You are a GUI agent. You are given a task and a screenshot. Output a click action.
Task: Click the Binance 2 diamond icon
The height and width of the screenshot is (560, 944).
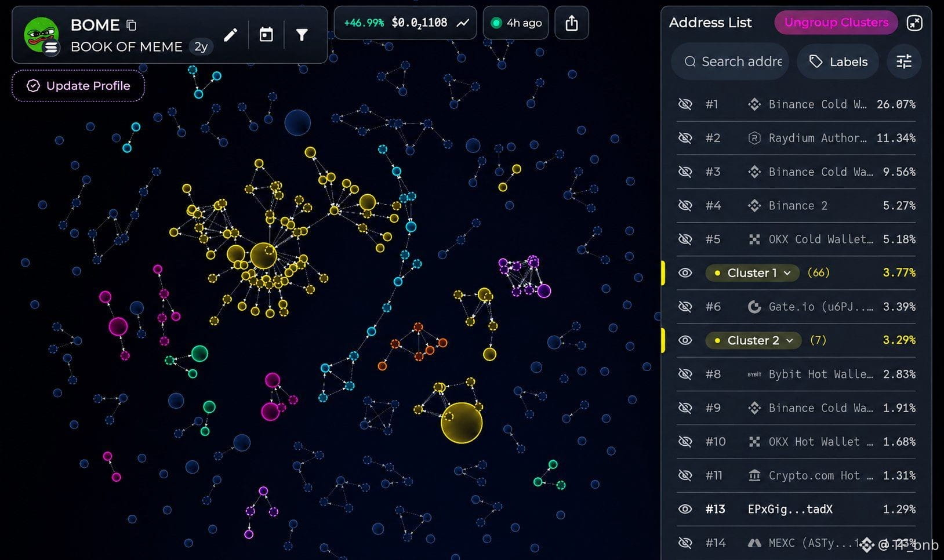(754, 205)
